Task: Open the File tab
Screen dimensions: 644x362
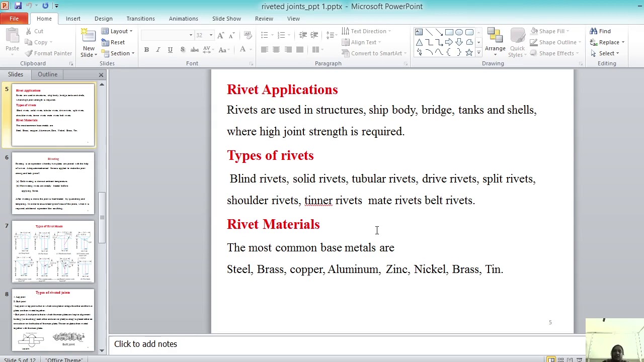Action: [14, 19]
